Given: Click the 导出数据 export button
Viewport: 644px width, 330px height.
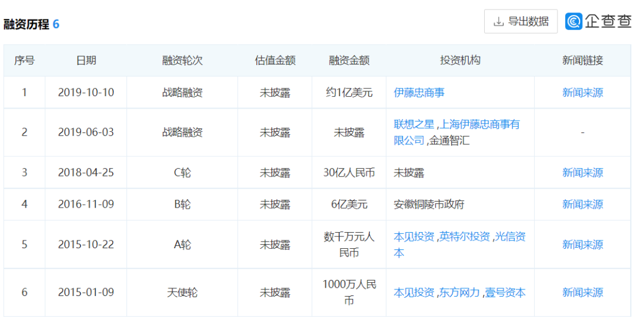Looking at the screenshot, I should coord(521,21).
